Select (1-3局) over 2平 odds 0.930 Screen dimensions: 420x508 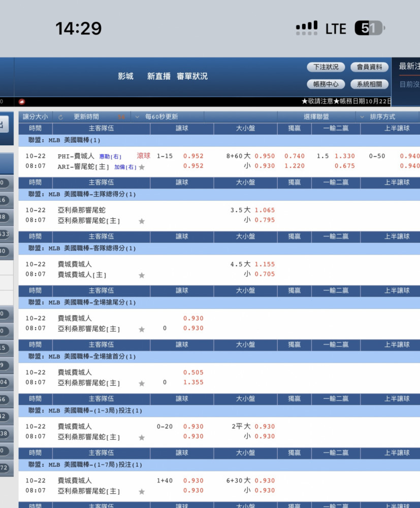(265, 427)
